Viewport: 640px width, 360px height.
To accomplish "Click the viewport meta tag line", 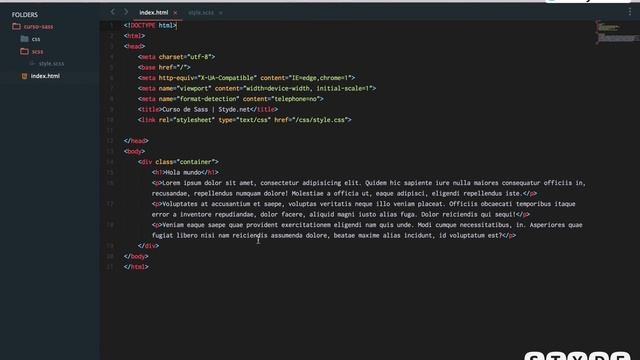I will pyautogui.click(x=257, y=88).
